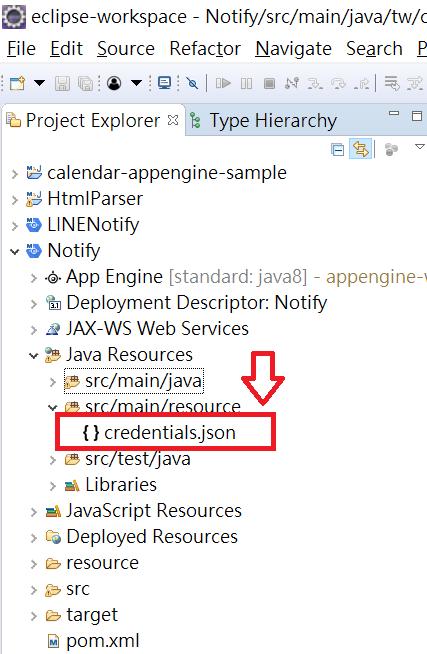Click Skip All Breakpoints icon
The height and width of the screenshot is (654, 427).
[x=192, y=83]
